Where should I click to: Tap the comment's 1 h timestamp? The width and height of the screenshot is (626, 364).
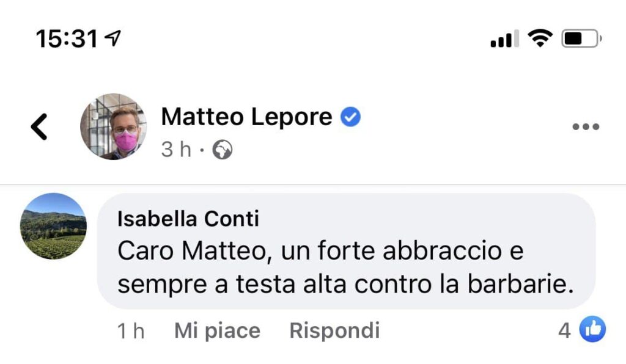point(131,331)
